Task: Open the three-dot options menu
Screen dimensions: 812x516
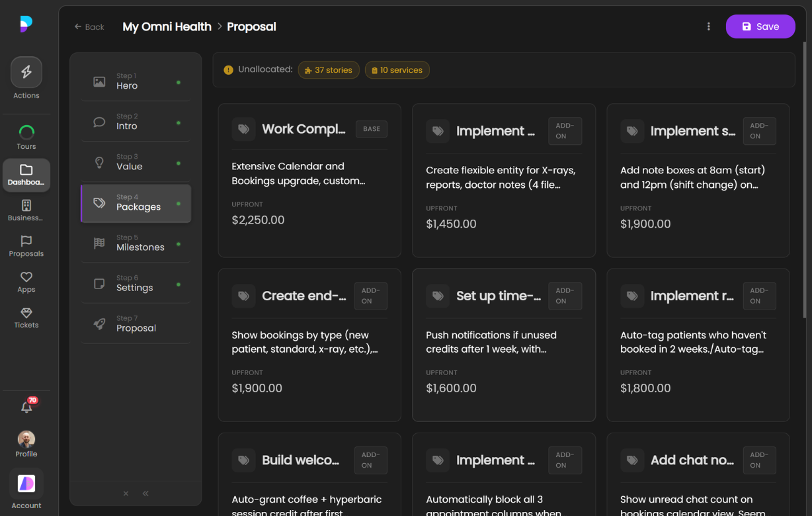Action: pos(708,26)
